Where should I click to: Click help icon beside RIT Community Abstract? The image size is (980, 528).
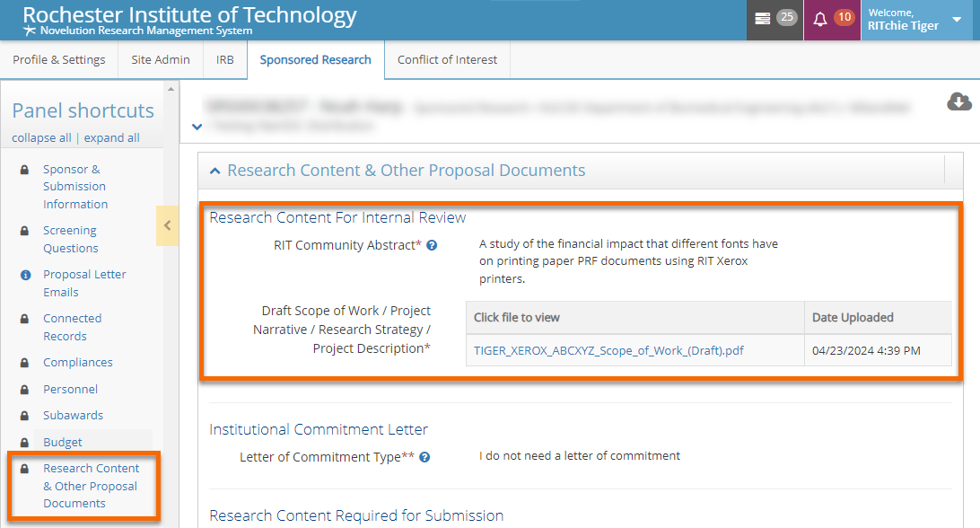[432, 245]
